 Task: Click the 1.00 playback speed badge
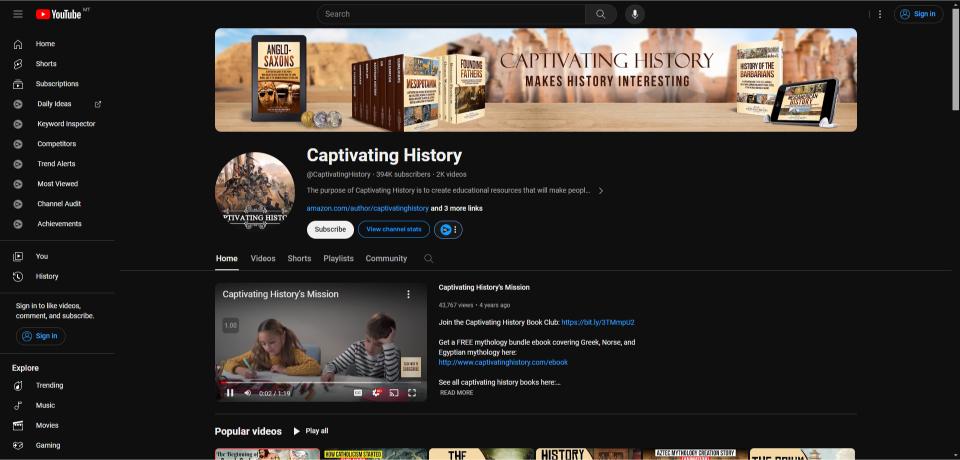tap(230, 326)
